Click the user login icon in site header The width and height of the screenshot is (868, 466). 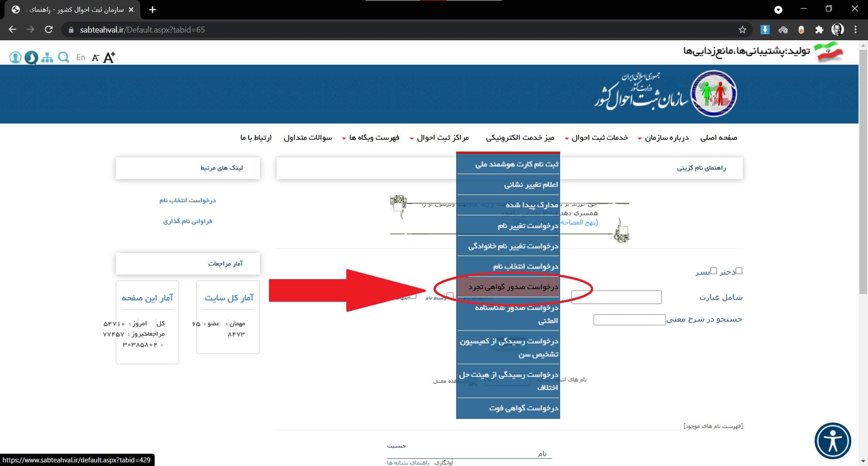(x=15, y=57)
